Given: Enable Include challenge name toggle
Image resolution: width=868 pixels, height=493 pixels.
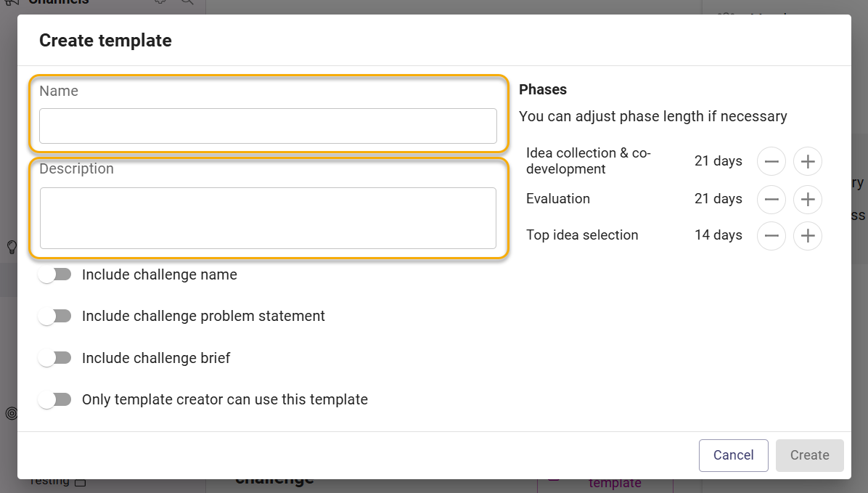Looking at the screenshot, I should pos(55,274).
